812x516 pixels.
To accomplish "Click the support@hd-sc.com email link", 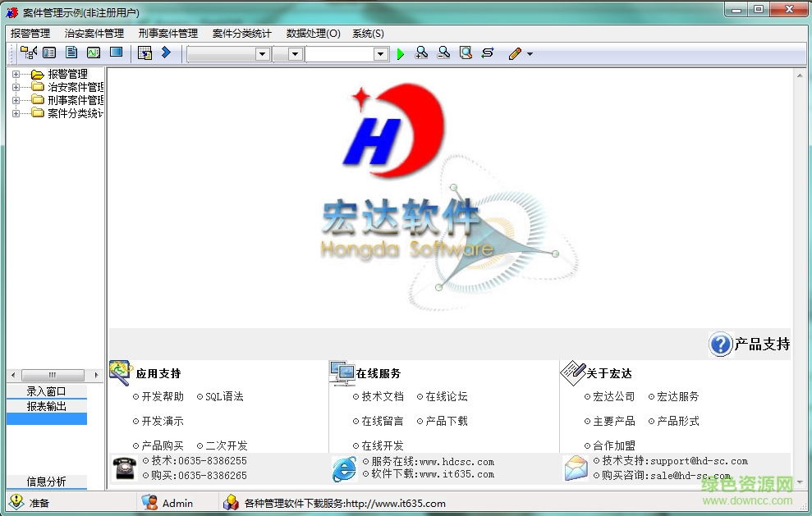I will tap(699, 460).
